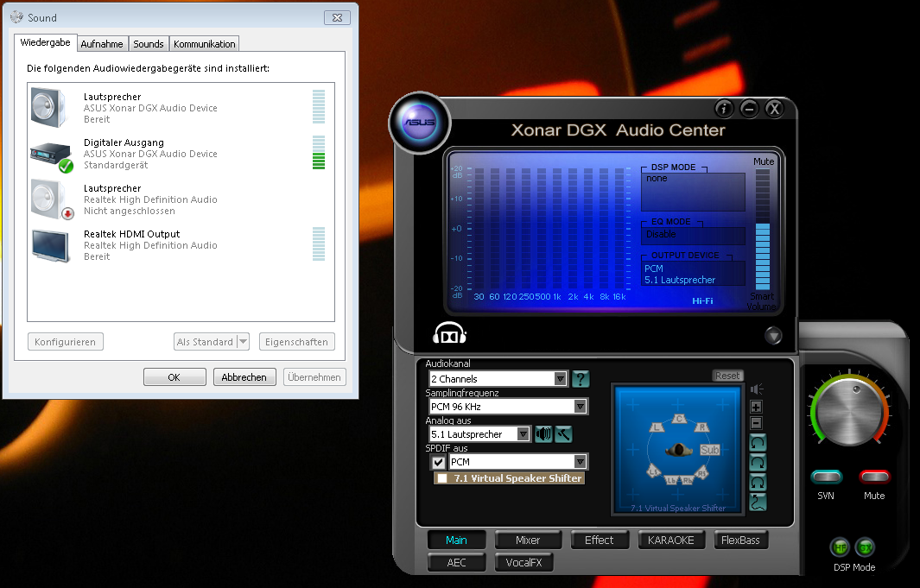920x588 pixels.
Task: Open the Xonar info button
Action: (724, 109)
